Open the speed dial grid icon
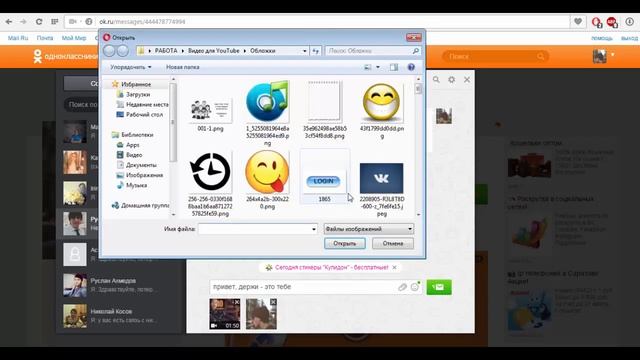 pyautogui.click(x=54, y=22)
